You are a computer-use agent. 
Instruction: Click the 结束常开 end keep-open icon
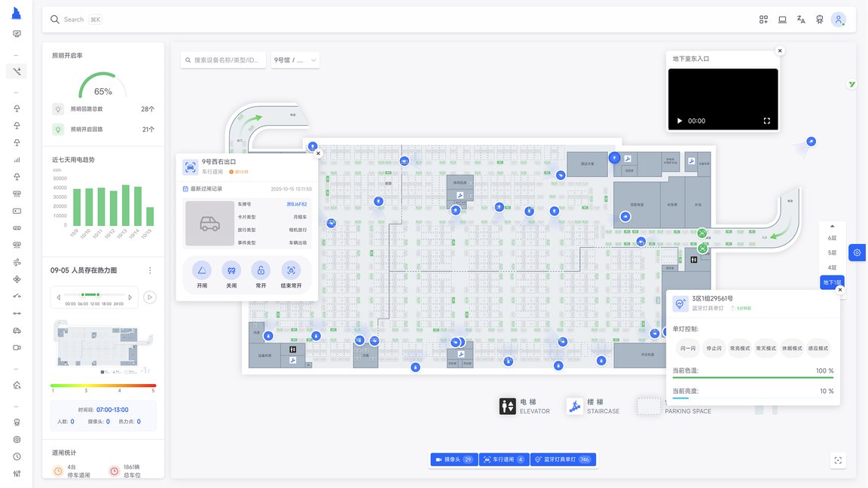tap(291, 270)
